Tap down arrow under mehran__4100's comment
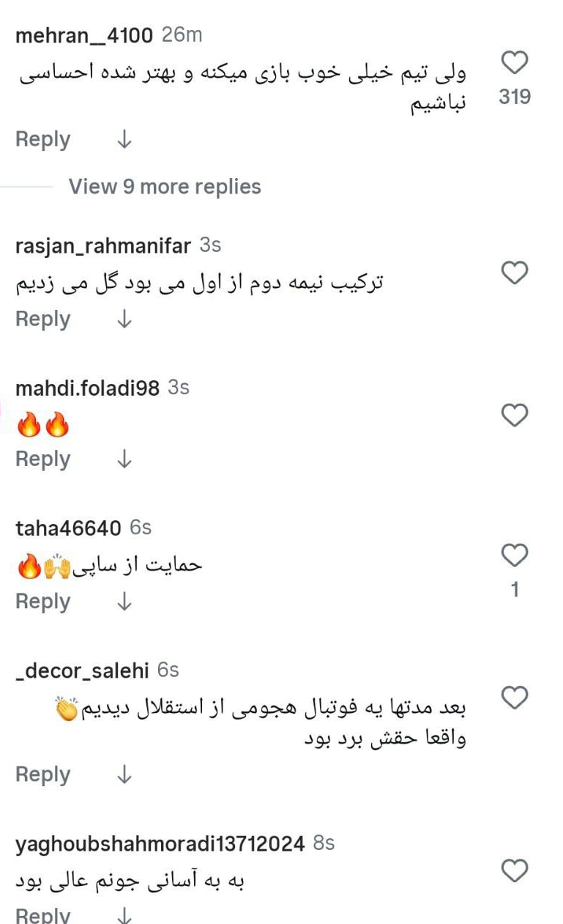 click(x=124, y=139)
